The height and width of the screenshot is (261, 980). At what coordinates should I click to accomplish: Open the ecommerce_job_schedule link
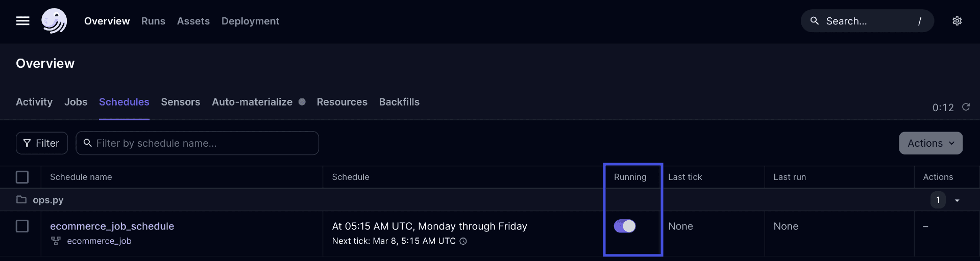pyautogui.click(x=112, y=226)
